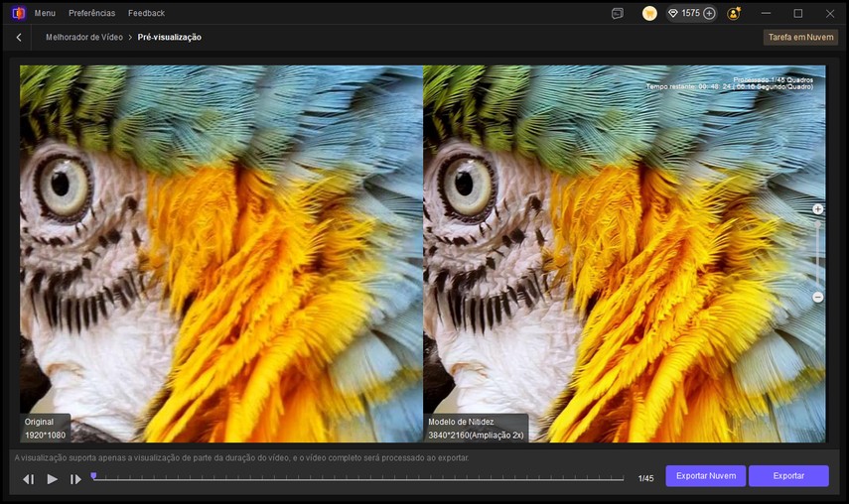Click the Pré-visualização breadcrumb
Viewport: 849px width, 504px height.
(x=170, y=38)
